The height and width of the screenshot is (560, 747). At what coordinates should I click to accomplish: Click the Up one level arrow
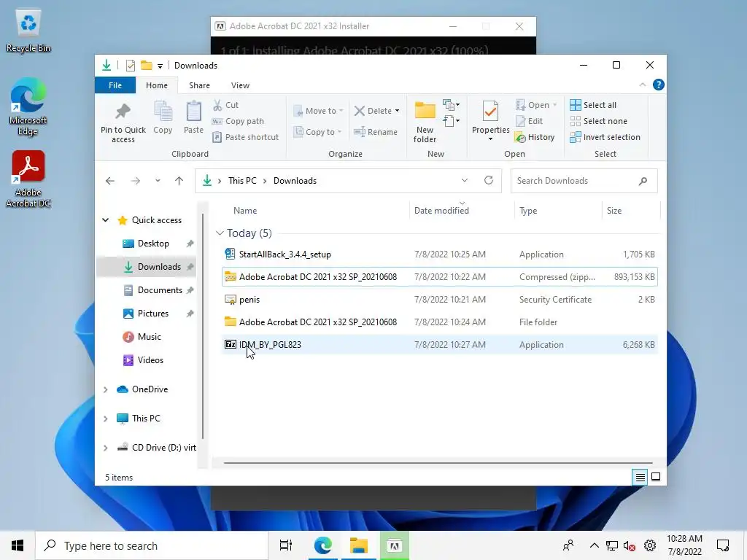(179, 181)
